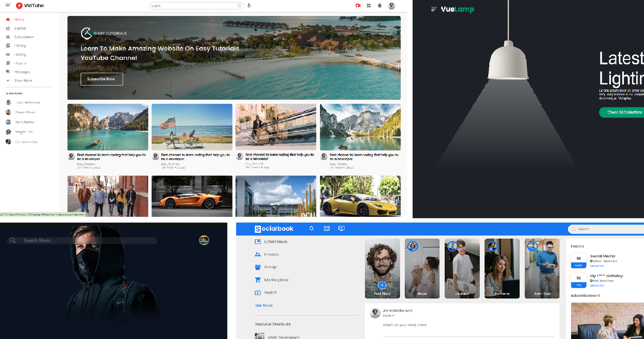The width and height of the screenshot is (644, 339).
Task: Open the orange Lamborghini video thumbnail
Action: point(192,196)
